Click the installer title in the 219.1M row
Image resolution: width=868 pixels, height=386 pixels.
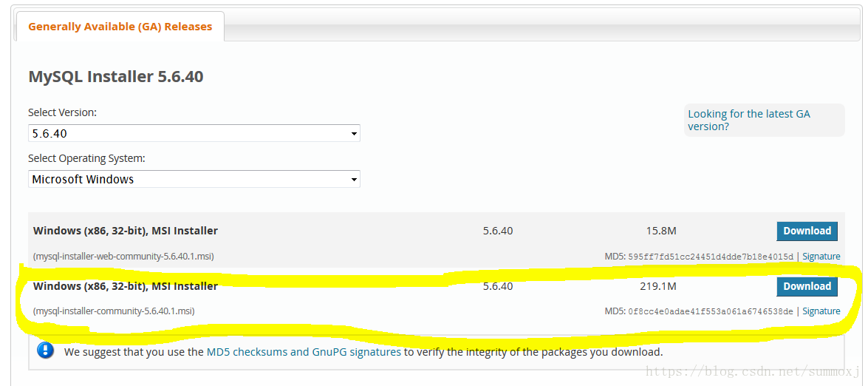(126, 286)
